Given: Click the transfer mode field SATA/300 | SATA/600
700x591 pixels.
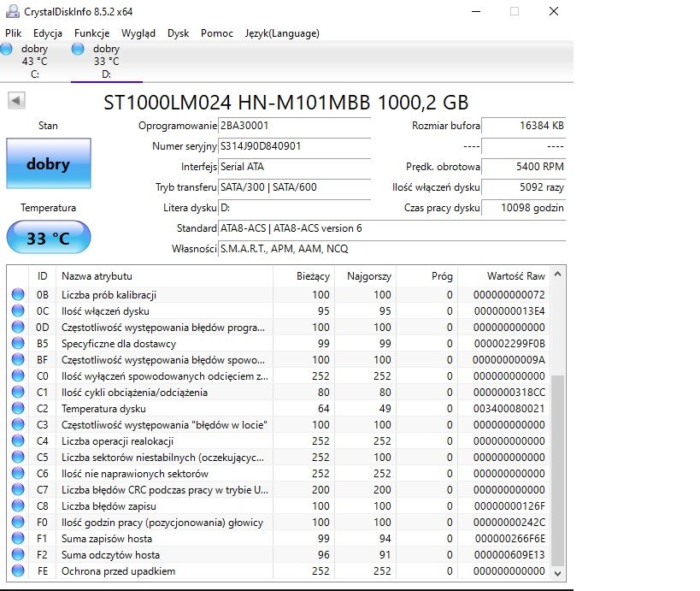Looking at the screenshot, I should [294, 187].
